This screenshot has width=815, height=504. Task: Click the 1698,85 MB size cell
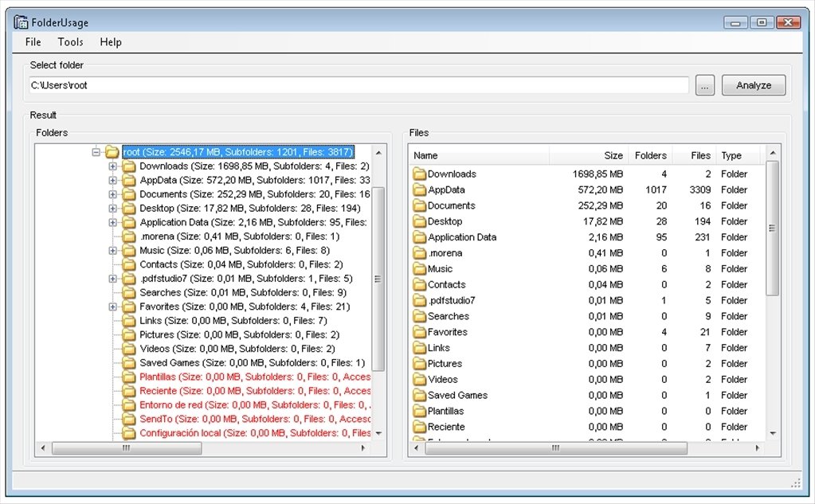[x=598, y=174]
